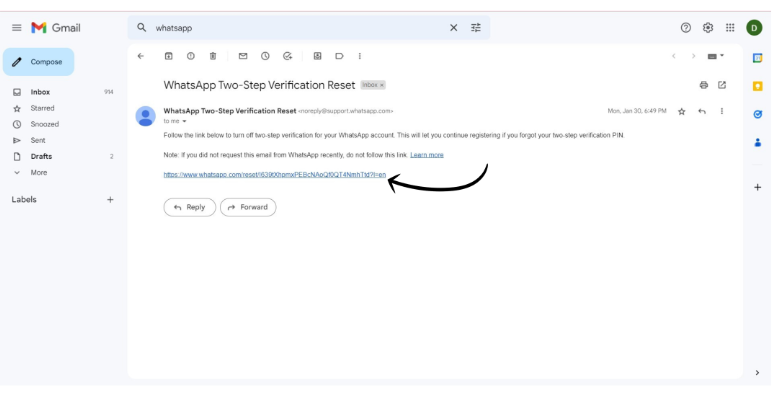Open the main menu hamburger icon

point(17,28)
